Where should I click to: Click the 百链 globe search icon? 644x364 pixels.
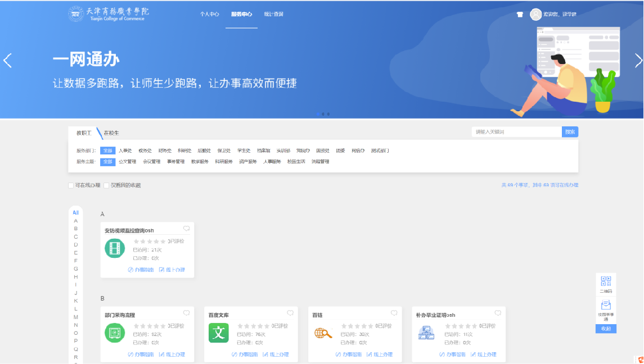click(323, 333)
